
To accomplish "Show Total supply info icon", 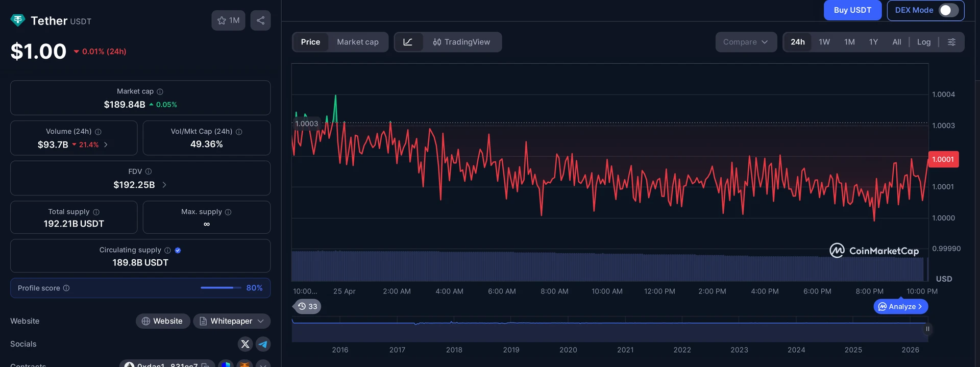I will tap(96, 212).
